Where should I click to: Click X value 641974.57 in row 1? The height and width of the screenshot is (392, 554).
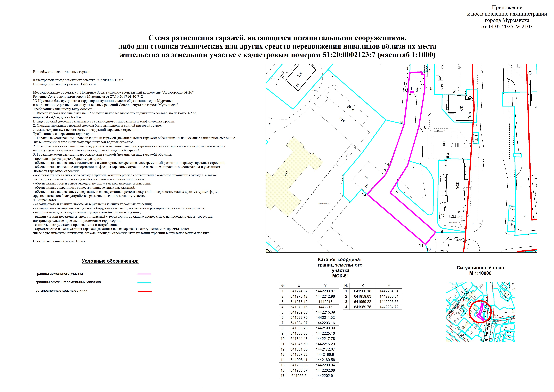pos(299,291)
